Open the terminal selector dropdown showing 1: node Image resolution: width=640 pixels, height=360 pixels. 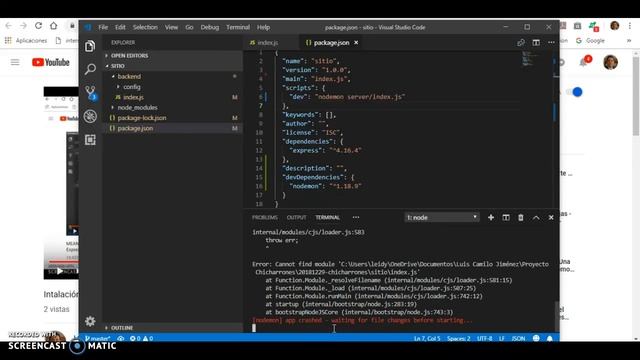(x=442, y=218)
